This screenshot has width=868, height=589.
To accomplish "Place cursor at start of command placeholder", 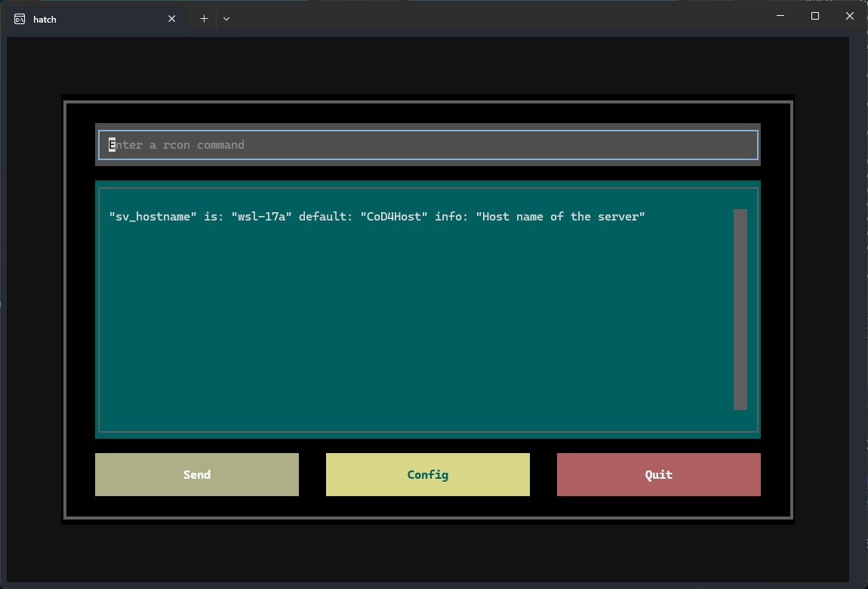I will click(110, 145).
